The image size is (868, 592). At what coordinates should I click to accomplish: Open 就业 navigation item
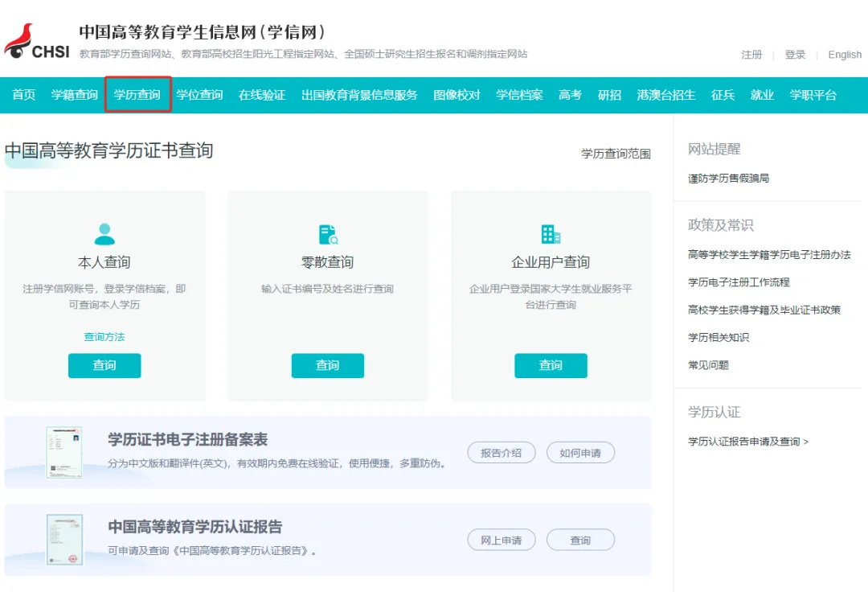click(x=762, y=95)
